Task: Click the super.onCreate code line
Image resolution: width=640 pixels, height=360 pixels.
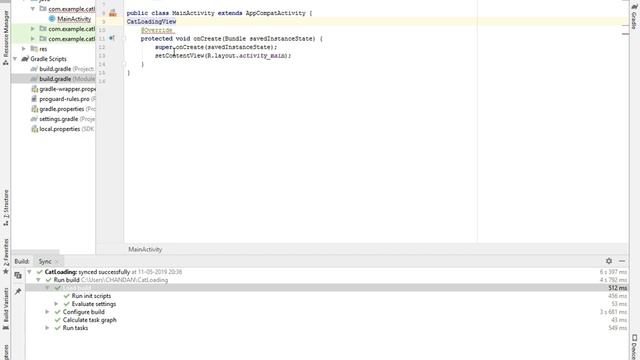Action: click(216, 47)
